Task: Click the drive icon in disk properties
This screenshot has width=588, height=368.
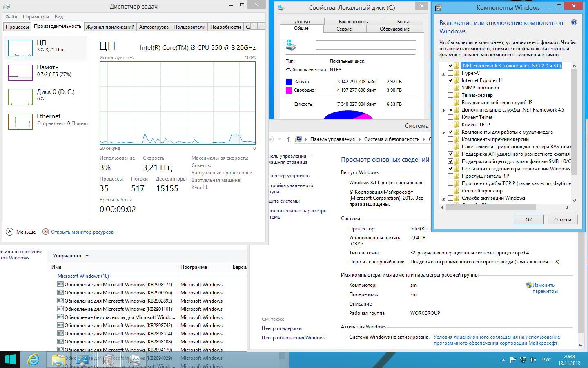Action: [291, 45]
